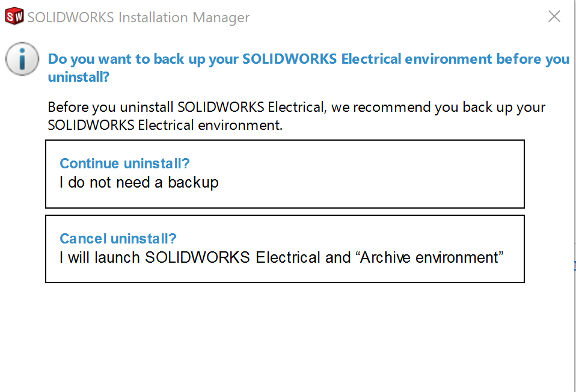576x392 pixels.
Task: Click the "Cancel uninstall?" blue heading
Action: coord(118,239)
